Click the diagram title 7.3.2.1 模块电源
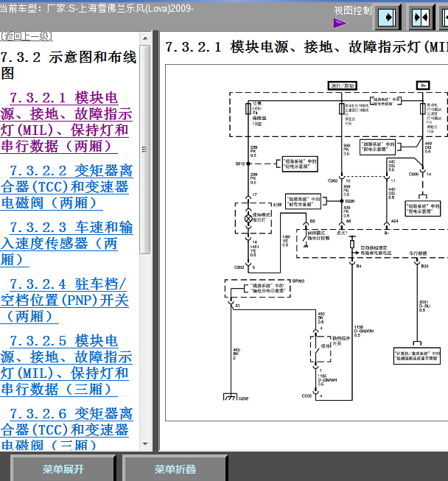 point(307,47)
